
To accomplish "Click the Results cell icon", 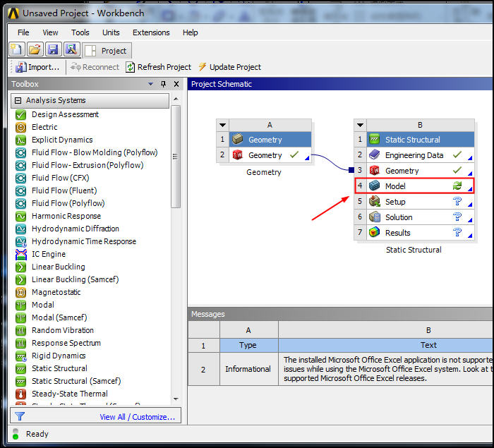I will pyautogui.click(x=374, y=233).
